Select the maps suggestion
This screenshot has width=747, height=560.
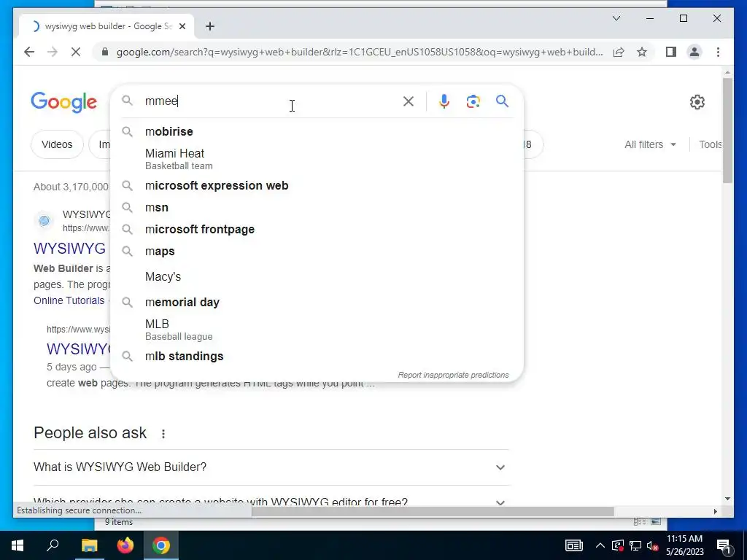(317, 251)
